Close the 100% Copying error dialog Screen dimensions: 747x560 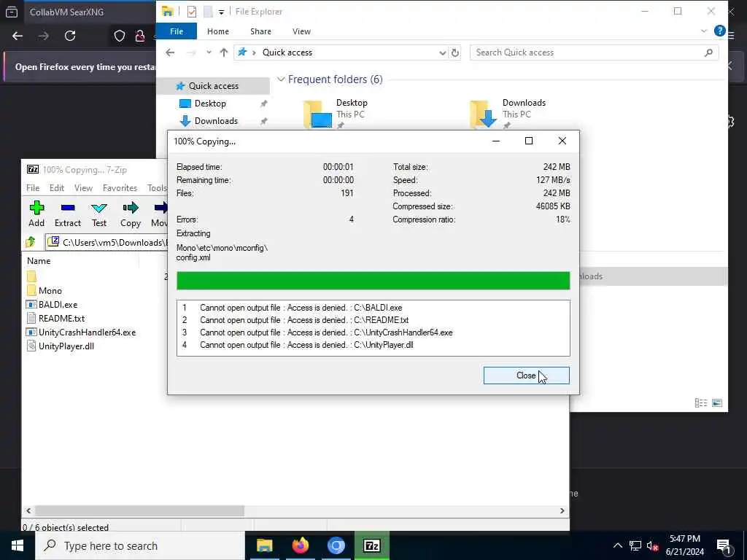[x=526, y=376]
